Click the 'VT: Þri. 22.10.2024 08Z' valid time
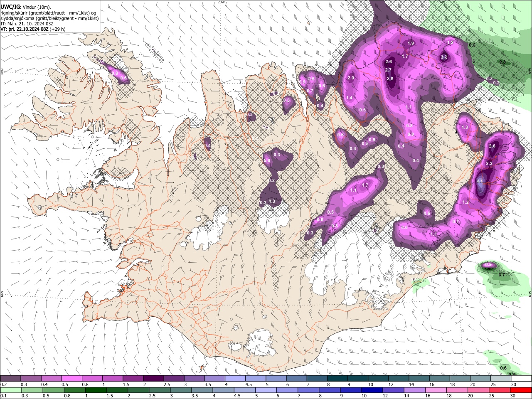The width and height of the screenshot is (532, 399). pos(25,29)
